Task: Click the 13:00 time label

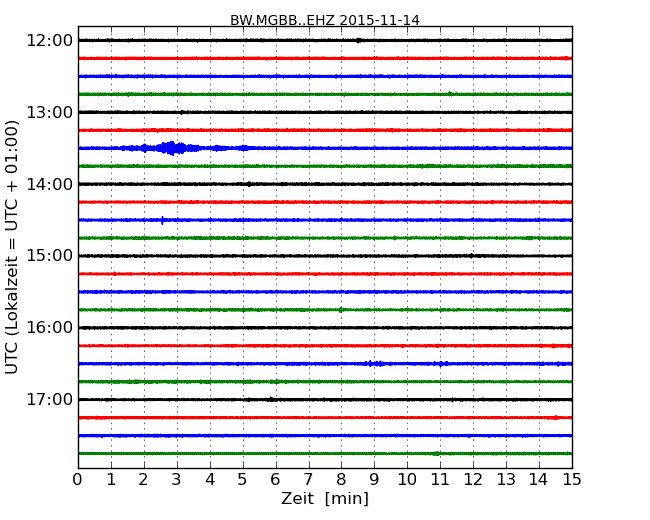Action: 49,112
